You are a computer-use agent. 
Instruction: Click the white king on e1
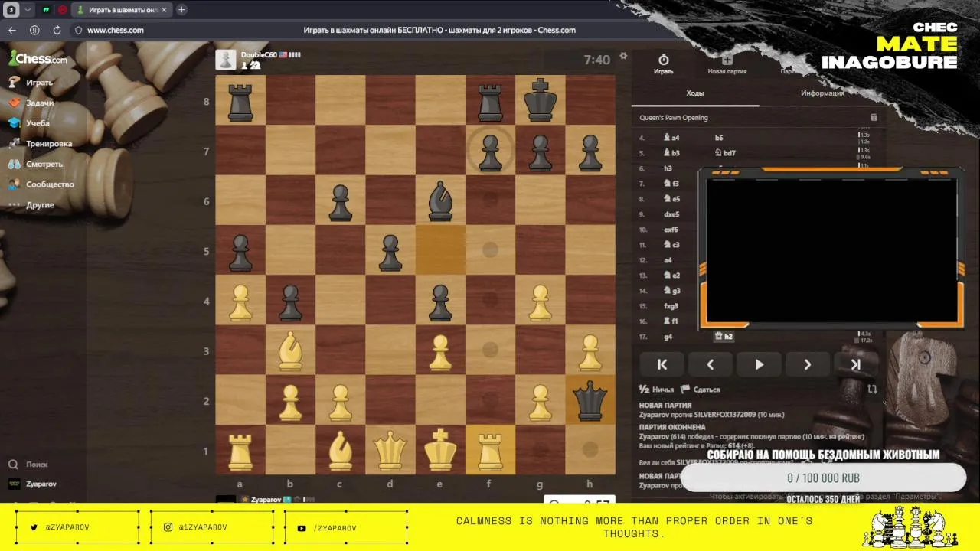[x=440, y=450]
